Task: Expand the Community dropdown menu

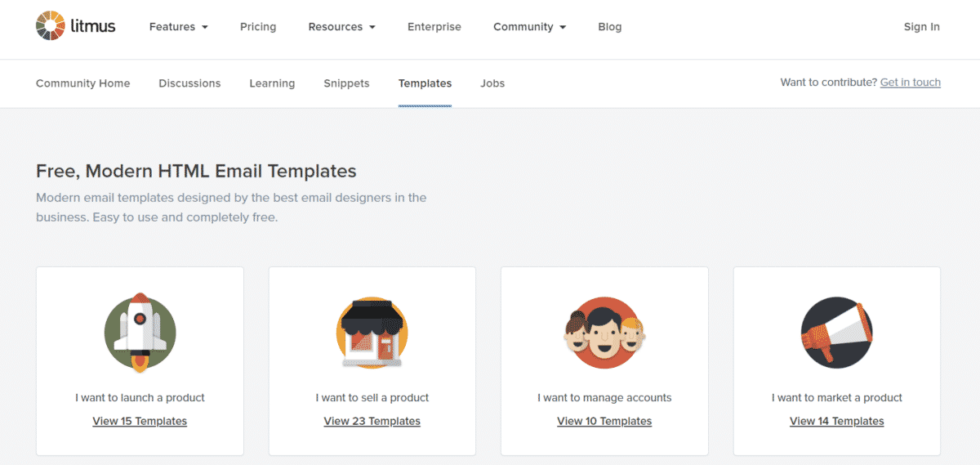Action: click(x=529, y=27)
